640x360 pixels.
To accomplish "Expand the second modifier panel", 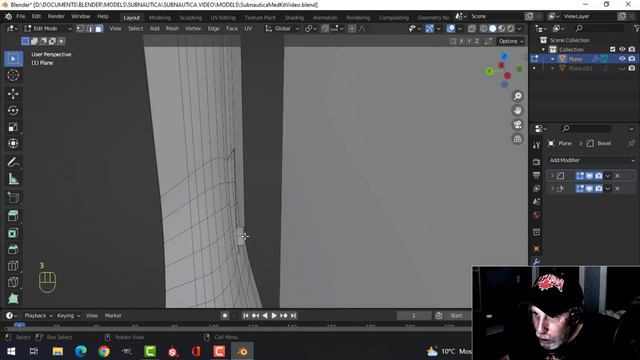I will point(552,188).
